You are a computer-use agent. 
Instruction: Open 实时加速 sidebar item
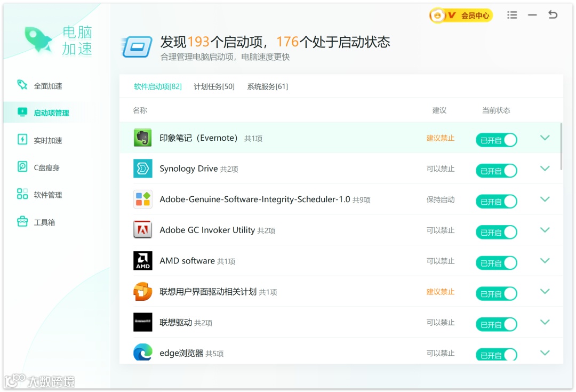coord(48,140)
